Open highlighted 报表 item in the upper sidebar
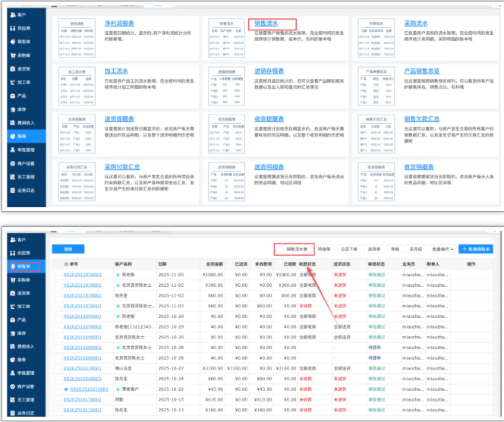This screenshot has width=504, height=422. [x=21, y=137]
